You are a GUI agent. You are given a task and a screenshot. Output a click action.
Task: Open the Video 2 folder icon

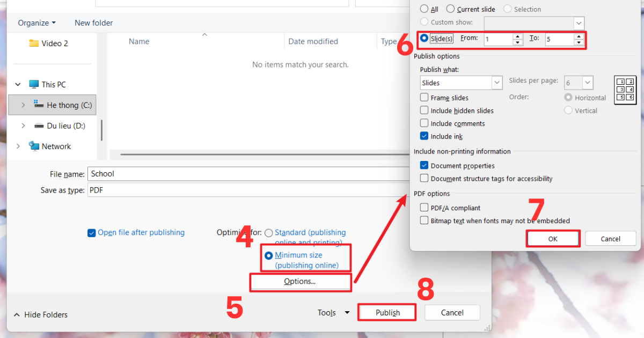pyautogui.click(x=34, y=43)
